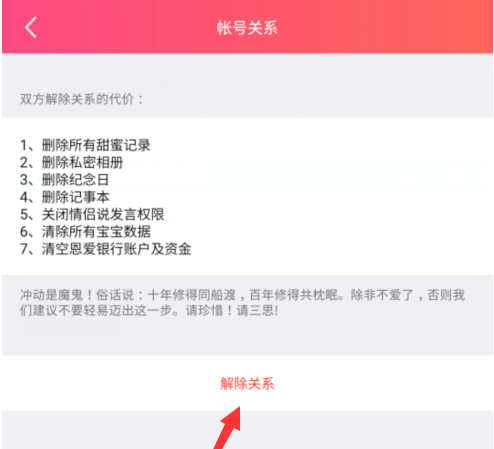This screenshot has width=494, height=449.
Task: Select item 3 删除纪念日
Action: [x=65, y=180]
